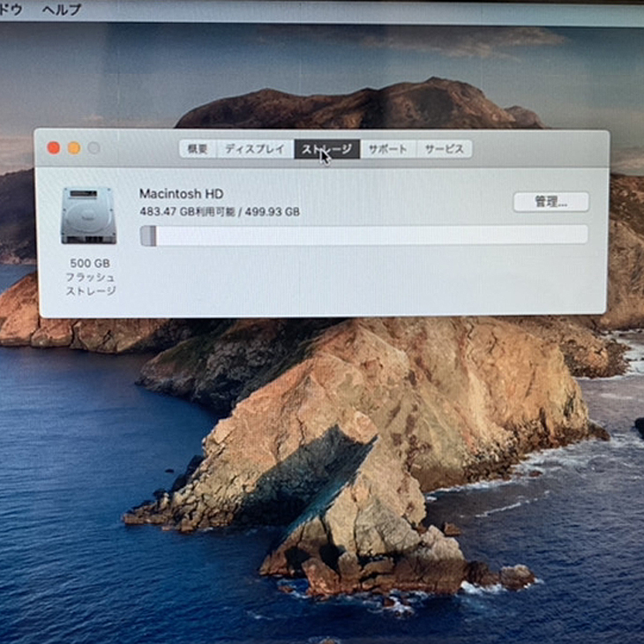This screenshot has height=644, width=644.
Task: Click the grayed-out zoom window button
Action: 94,148
